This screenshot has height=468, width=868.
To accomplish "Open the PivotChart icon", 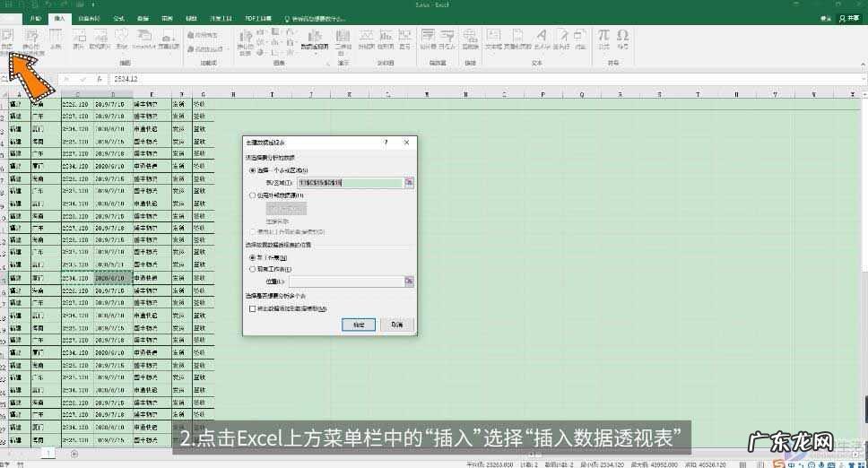I will 315,41.
